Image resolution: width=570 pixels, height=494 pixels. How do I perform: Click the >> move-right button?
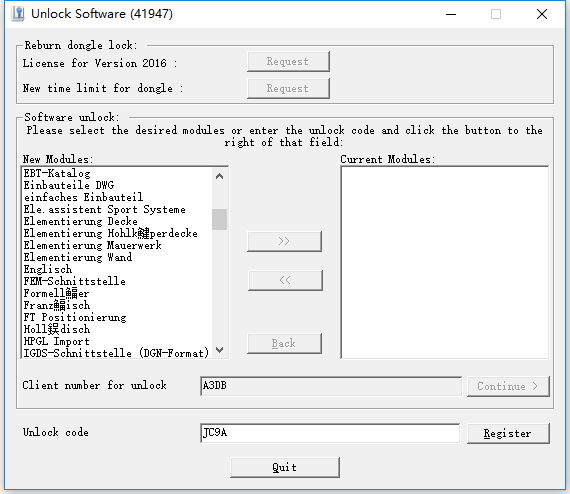(x=284, y=241)
